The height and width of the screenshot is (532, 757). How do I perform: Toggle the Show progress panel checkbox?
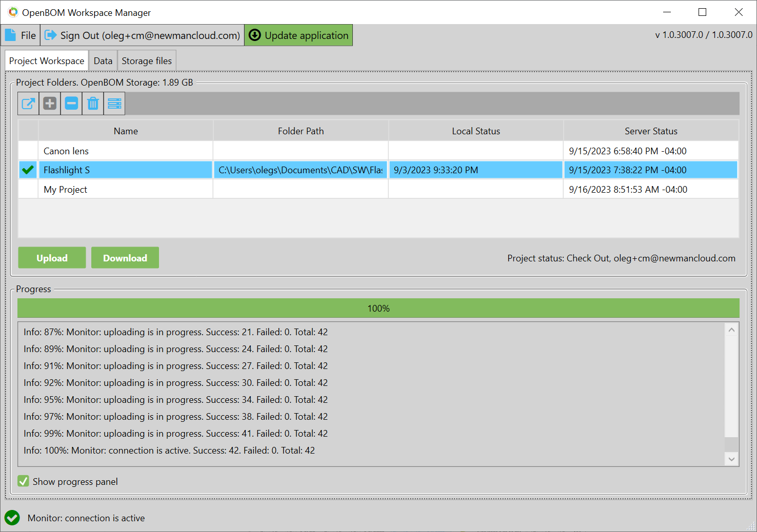tap(23, 481)
